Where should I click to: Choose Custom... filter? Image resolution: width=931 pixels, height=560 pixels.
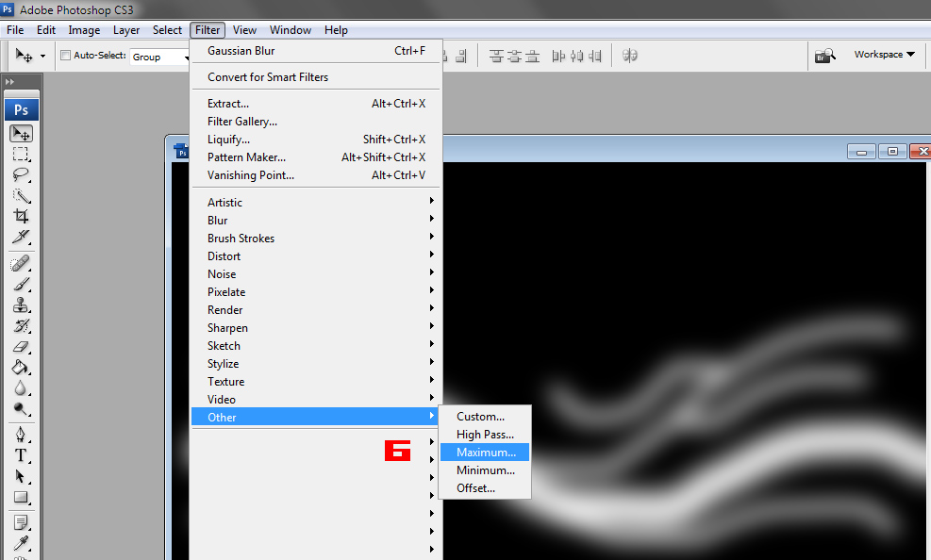485,417
